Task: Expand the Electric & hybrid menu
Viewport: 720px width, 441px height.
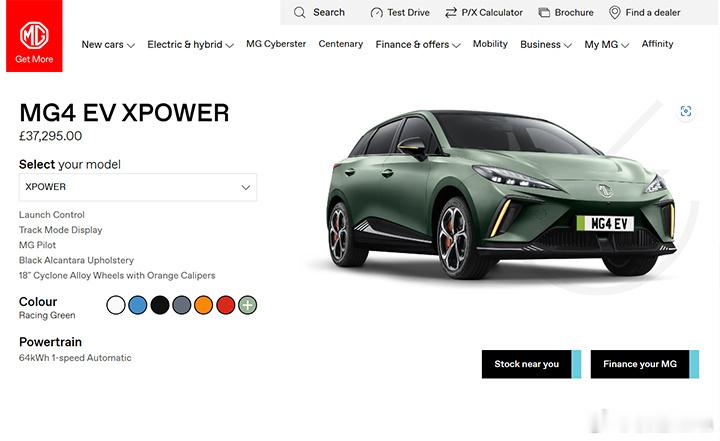Action: coord(190,45)
